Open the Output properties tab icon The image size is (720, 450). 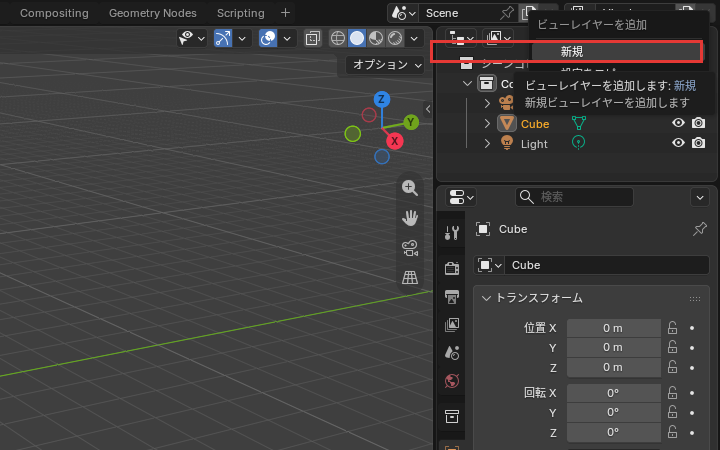click(x=452, y=297)
